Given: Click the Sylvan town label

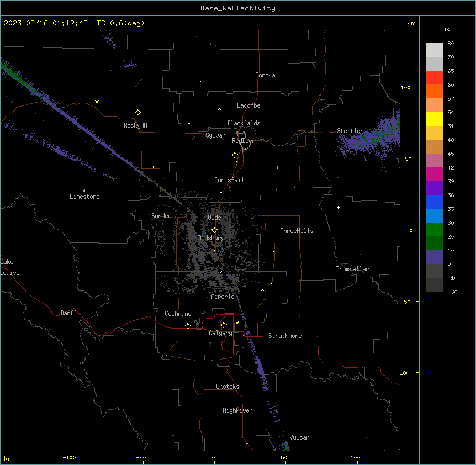Looking at the screenshot, I should click(x=215, y=135).
